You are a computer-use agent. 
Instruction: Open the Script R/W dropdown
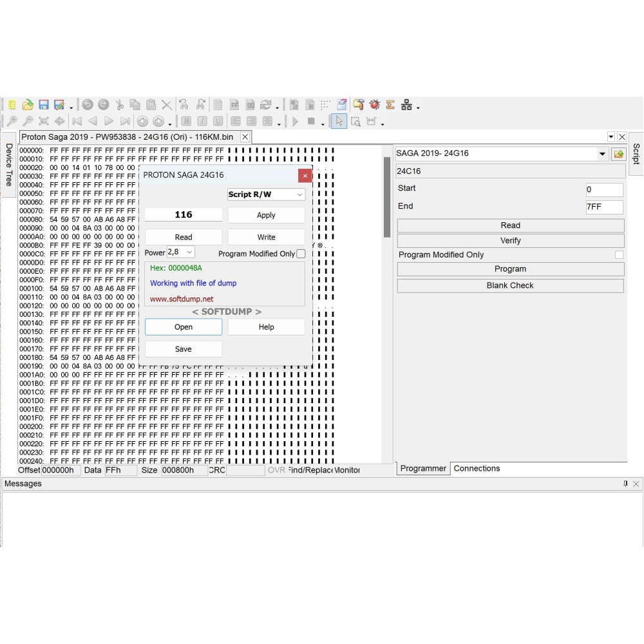[266, 194]
